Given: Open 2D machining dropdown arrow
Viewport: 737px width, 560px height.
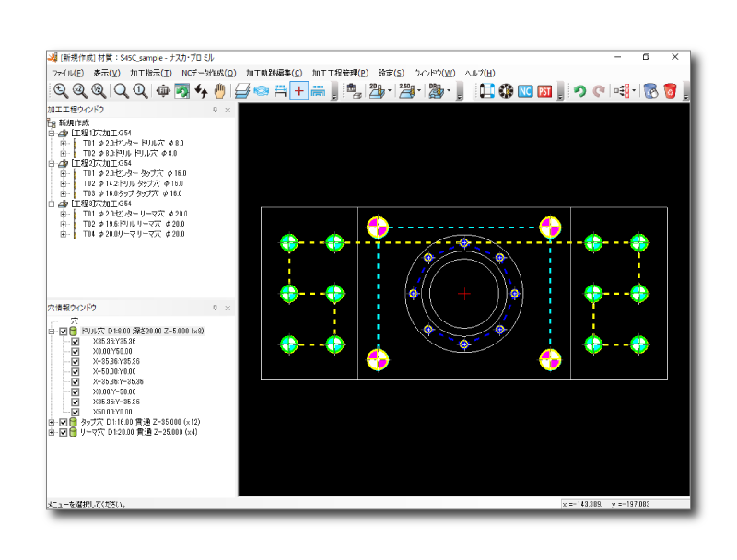Looking at the screenshot, I should (x=389, y=91).
